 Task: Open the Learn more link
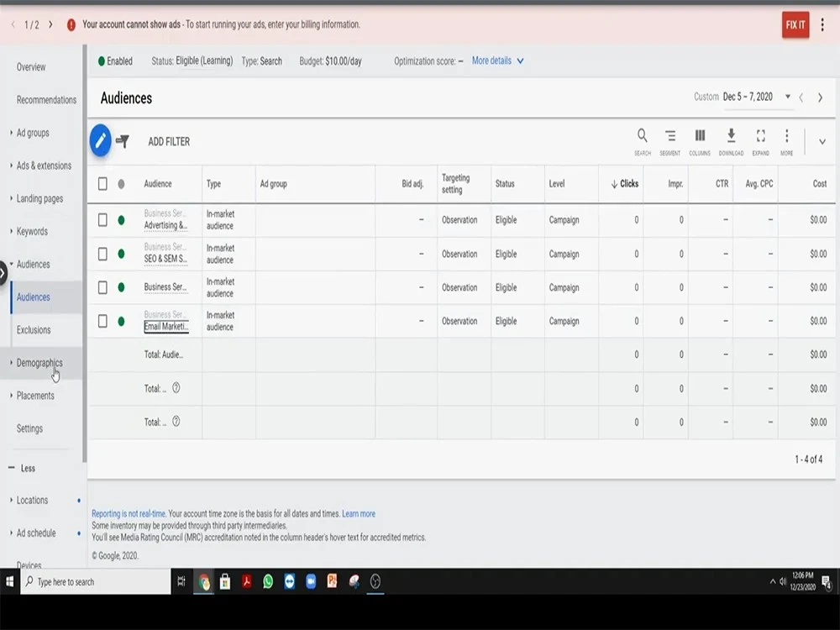[x=359, y=514]
